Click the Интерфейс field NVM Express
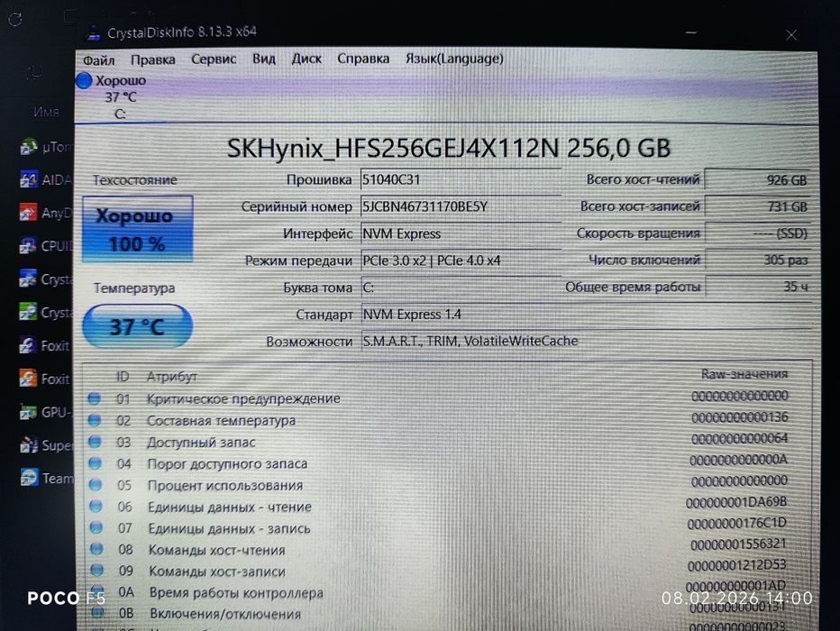 [461, 233]
